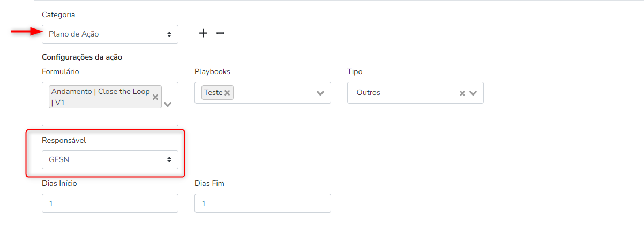The height and width of the screenshot is (233, 644).
Task: Click the minus icon to remove category
Action: [220, 33]
